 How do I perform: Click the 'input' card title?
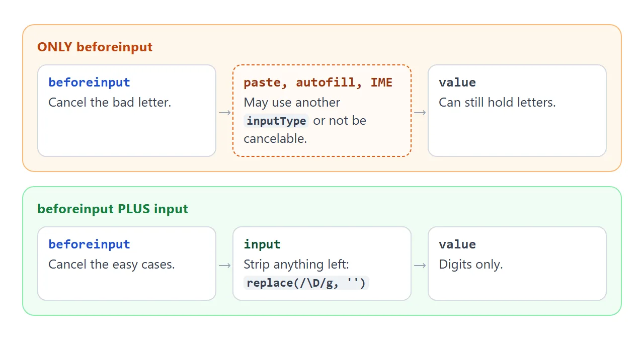point(262,244)
